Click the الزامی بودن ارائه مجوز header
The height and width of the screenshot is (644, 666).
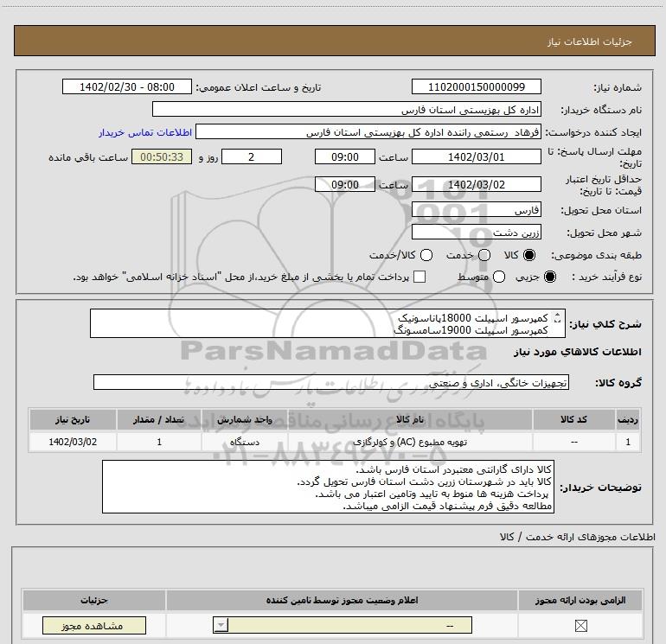pos(580,600)
